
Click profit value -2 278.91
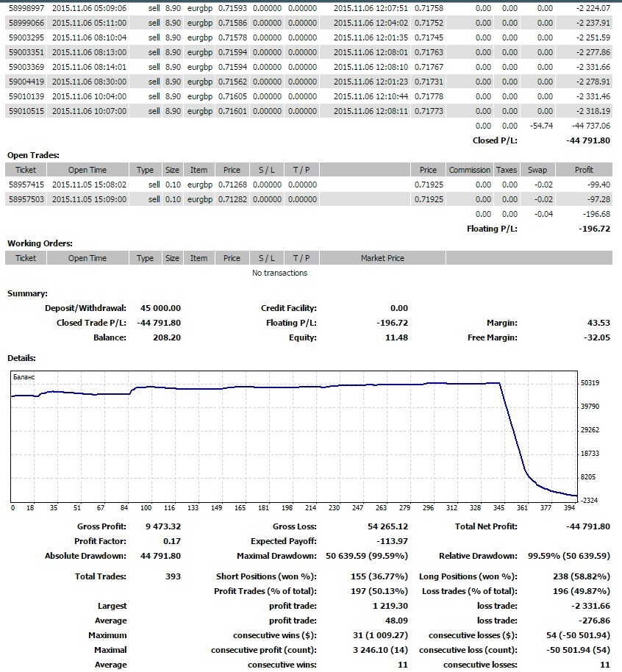coord(593,82)
